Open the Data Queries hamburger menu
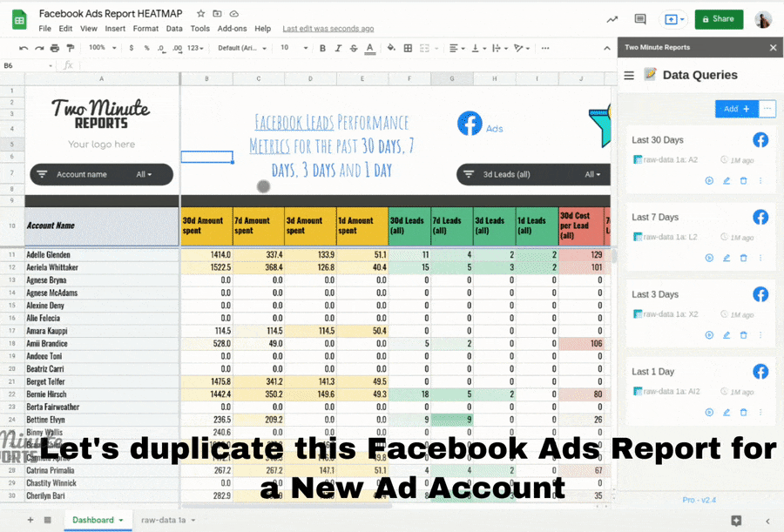The width and height of the screenshot is (784, 532). [629, 75]
